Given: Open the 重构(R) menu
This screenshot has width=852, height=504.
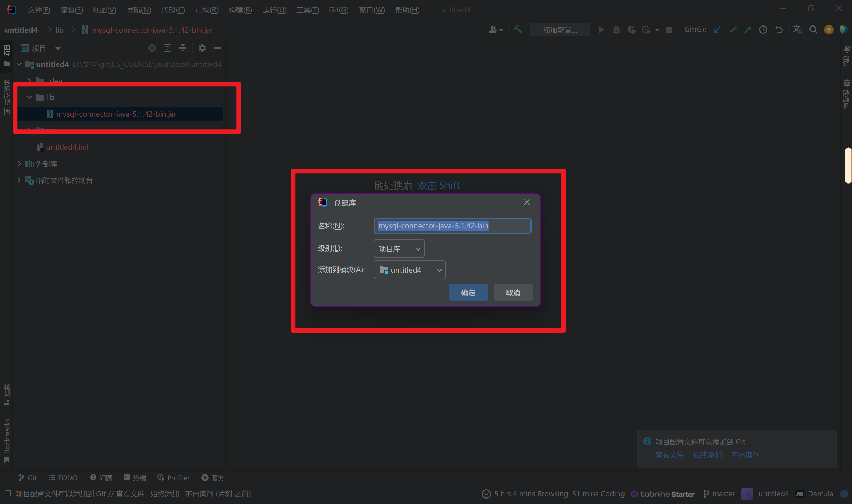Looking at the screenshot, I should click(206, 10).
